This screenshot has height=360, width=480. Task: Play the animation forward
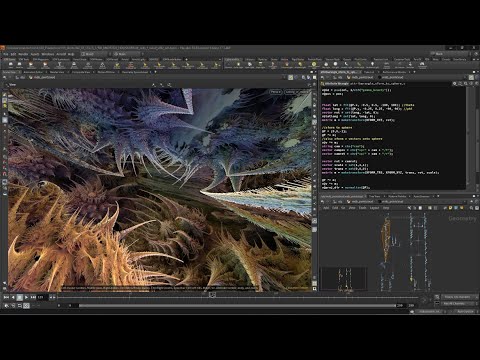(26, 297)
